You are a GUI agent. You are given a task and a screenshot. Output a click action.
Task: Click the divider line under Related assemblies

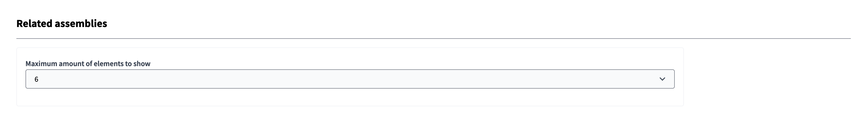pyautogui.click(x=433, y=39)
